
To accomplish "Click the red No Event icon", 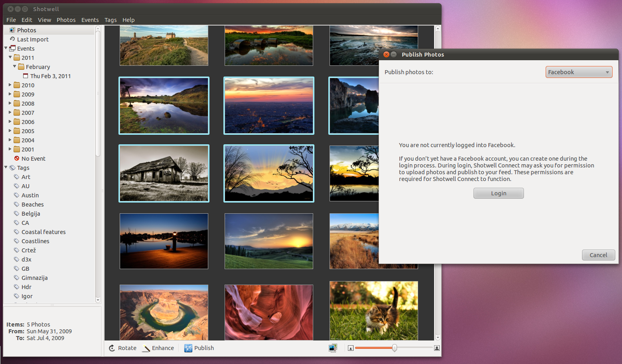I will tap(17, 158).
